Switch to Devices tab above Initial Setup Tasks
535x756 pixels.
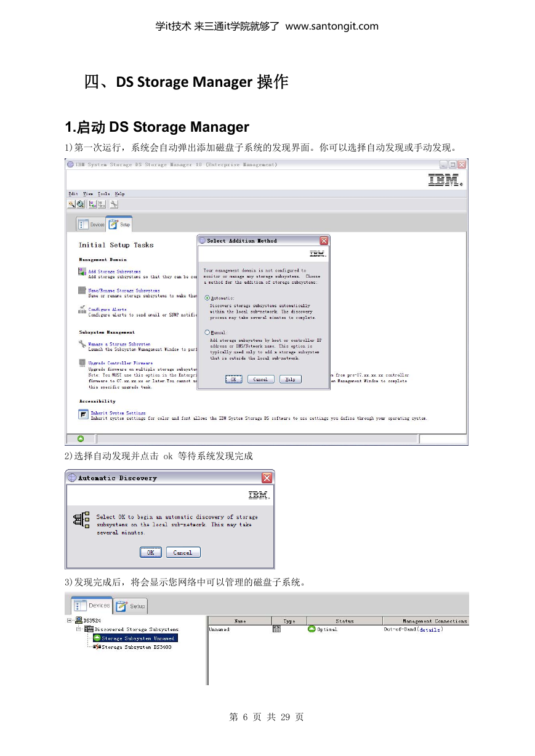[x=91, y=225]
